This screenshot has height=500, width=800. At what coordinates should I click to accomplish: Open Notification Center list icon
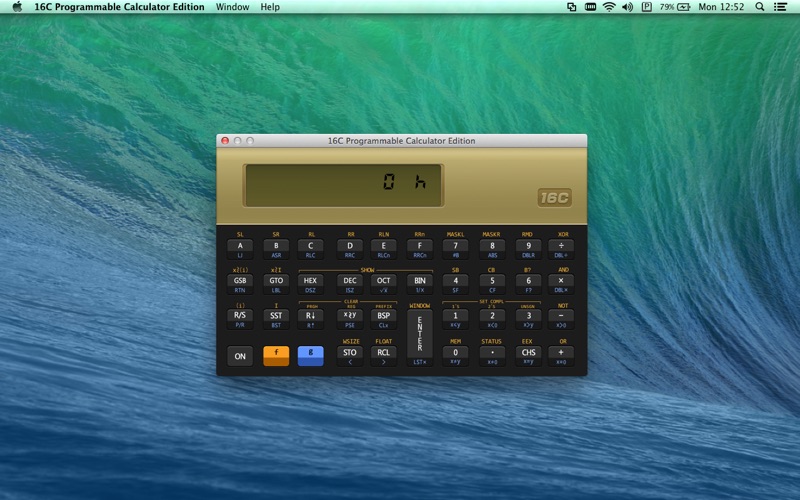[780, 7]
